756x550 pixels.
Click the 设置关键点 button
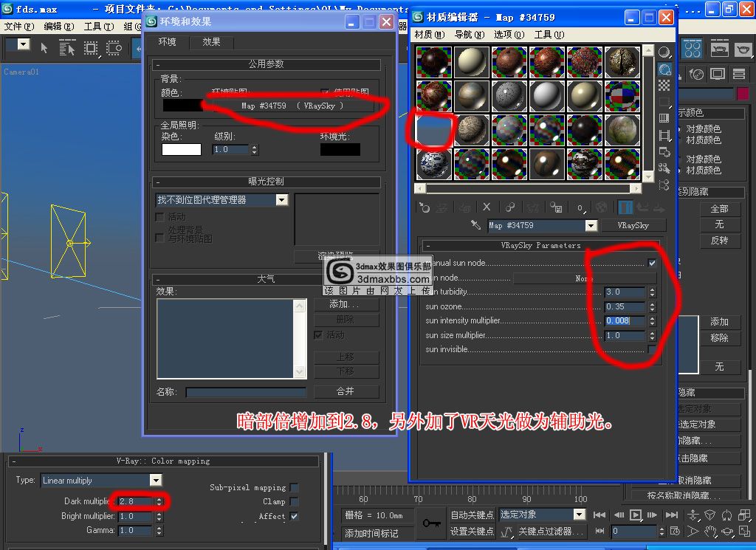click(472, 532)
